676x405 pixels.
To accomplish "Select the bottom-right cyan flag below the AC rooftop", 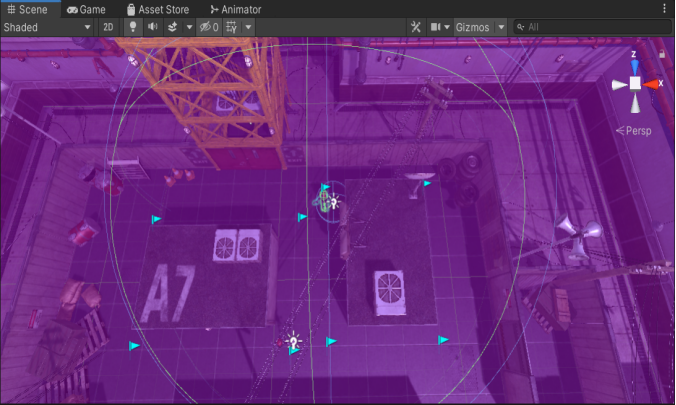I will (x=443, y=340).
